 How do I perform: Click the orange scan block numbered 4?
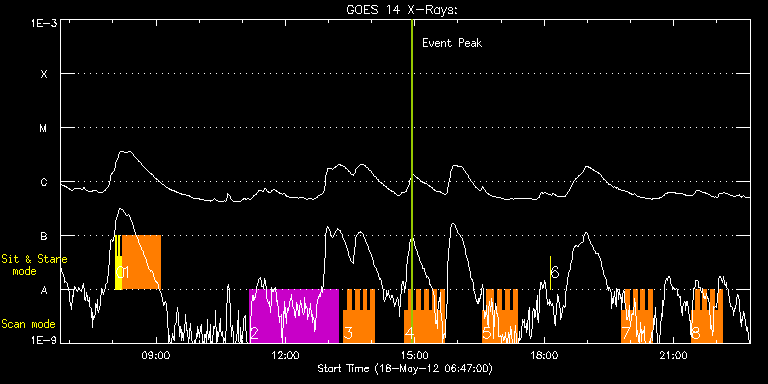tap(425, 316)
